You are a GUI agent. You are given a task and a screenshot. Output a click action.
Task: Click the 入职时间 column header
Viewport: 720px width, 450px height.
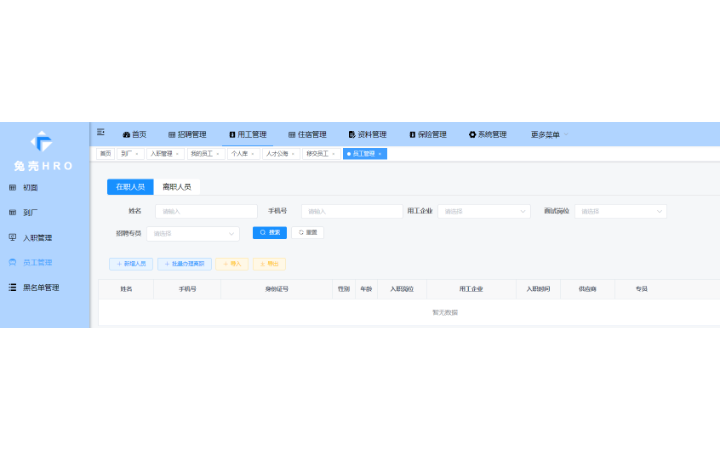538,289
